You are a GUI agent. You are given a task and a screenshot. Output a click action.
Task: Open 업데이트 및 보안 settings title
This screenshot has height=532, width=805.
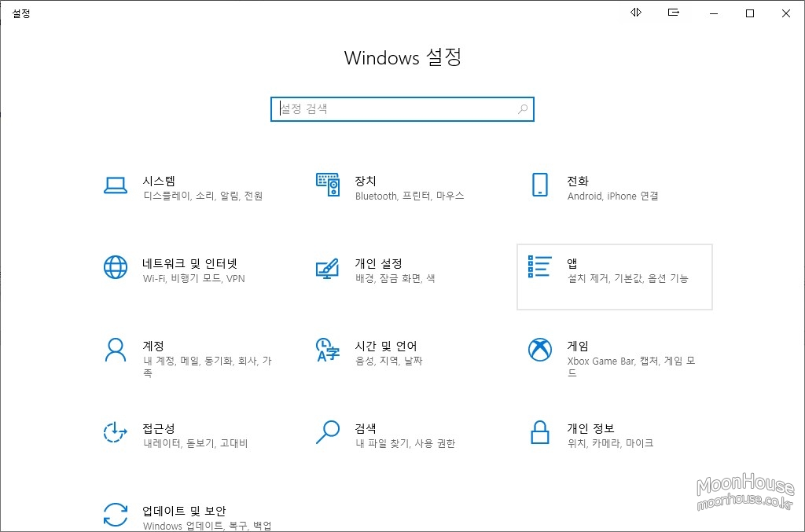184,511
